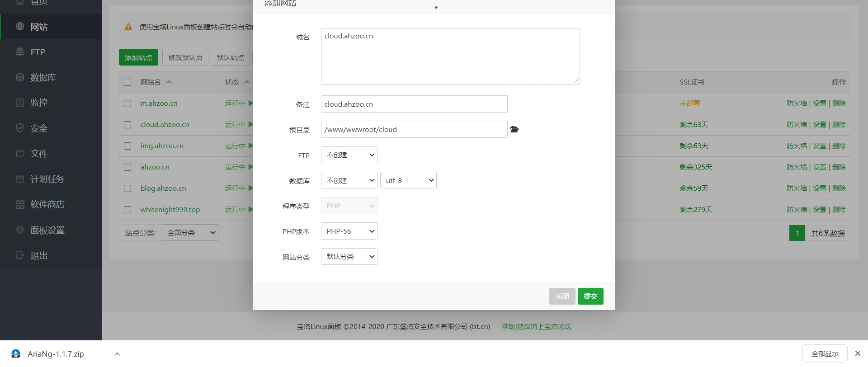Image resolution: width=868 pixels, height=367 pixels.
Task: Click 删除 in the blog.ahzoo.cn row
Action: 839,188
